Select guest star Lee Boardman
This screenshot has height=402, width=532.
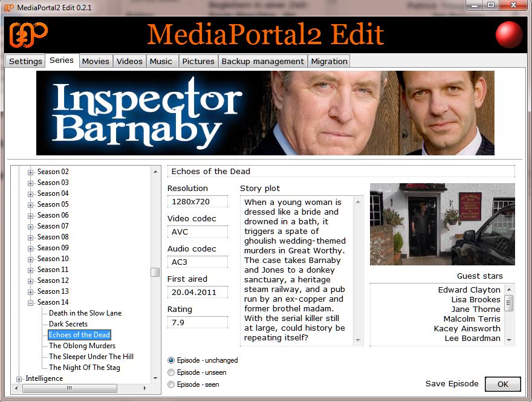tap(473, 338)
